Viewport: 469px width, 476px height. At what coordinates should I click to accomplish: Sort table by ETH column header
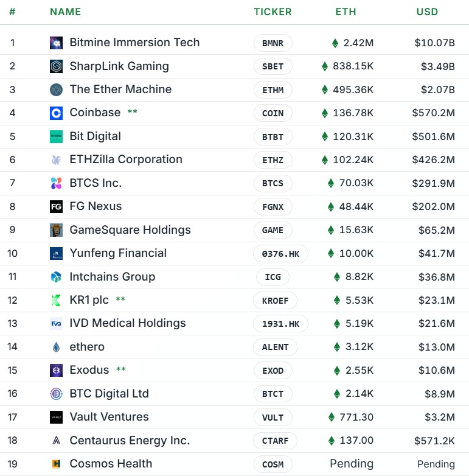tap(346, 12)
